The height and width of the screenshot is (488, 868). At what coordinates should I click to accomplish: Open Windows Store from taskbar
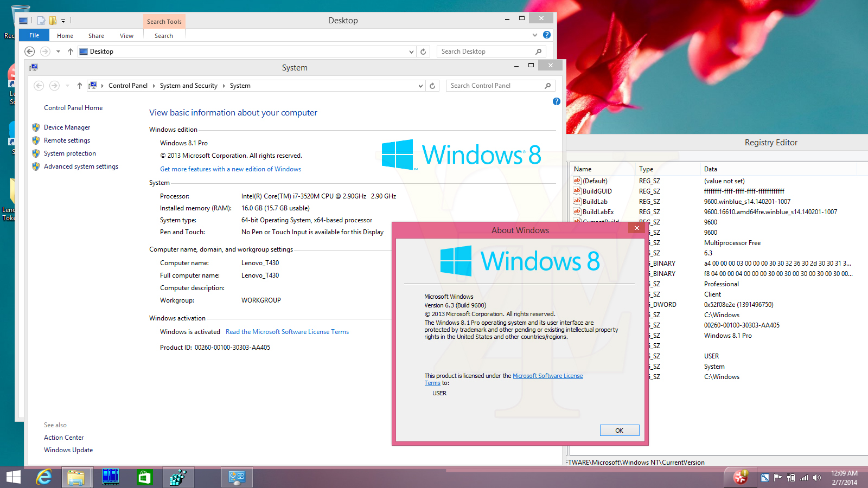coord(144,477)
